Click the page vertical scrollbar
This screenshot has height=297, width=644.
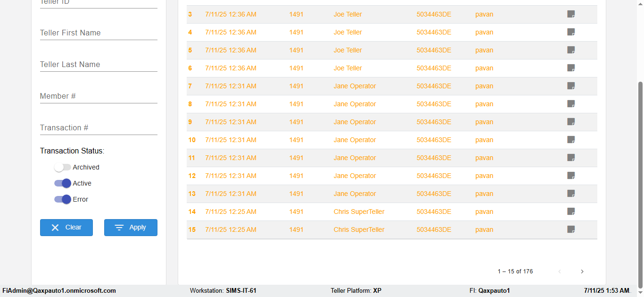point(640,184)
